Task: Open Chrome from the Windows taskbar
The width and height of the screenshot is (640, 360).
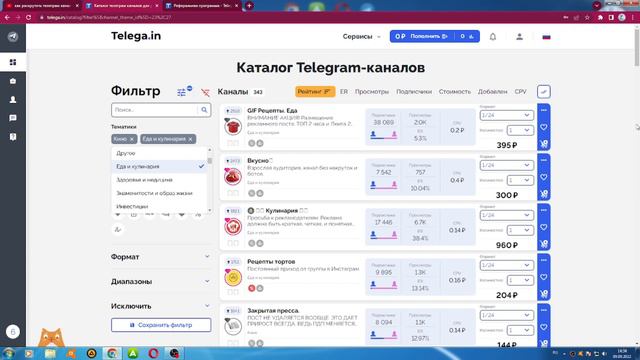Action: 112,353
